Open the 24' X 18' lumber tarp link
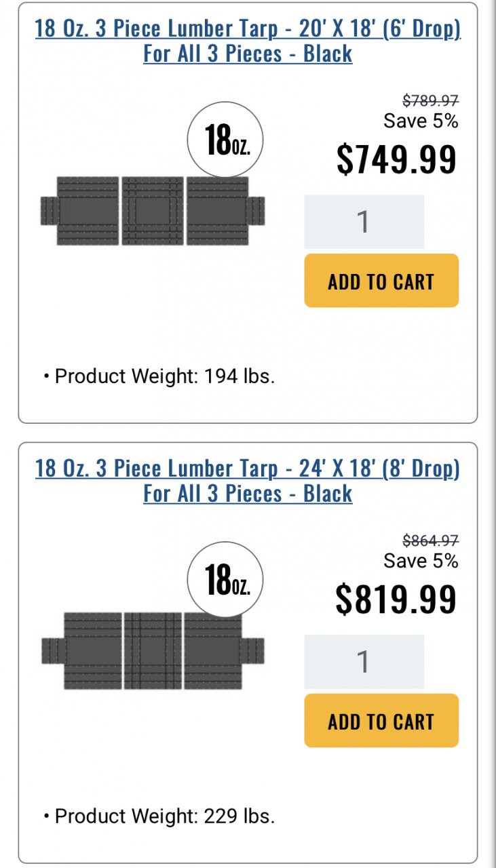 (248, 481)
